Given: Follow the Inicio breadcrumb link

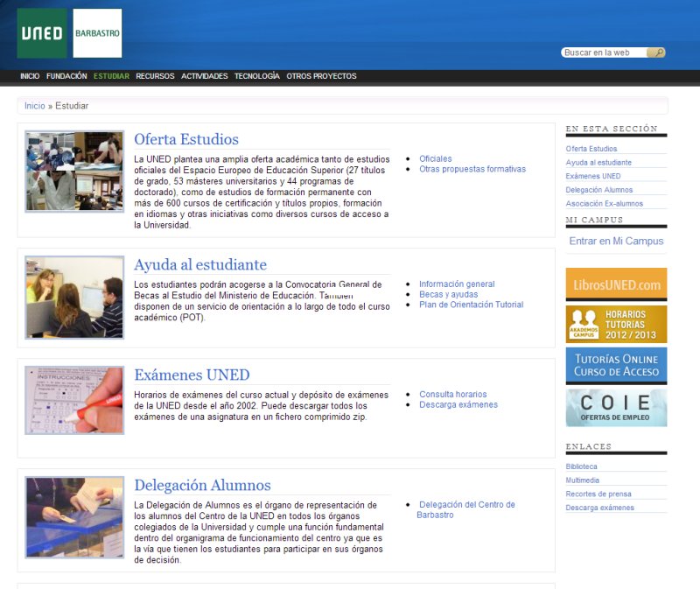Looking at the screenshot, I should [34, 106].
